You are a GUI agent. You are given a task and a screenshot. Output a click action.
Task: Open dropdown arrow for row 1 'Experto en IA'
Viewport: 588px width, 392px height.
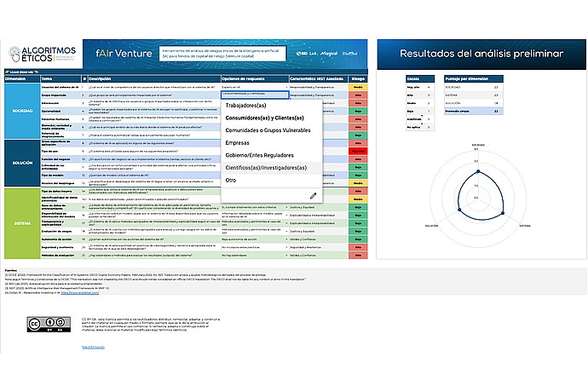(287, 87)
